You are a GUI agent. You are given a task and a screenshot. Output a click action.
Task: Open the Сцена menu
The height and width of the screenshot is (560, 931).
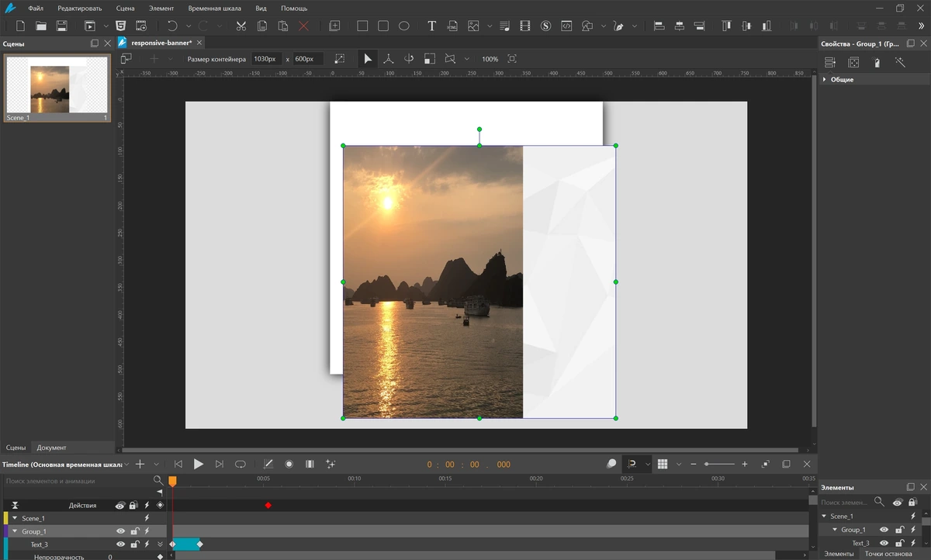(x=126, y=8)
